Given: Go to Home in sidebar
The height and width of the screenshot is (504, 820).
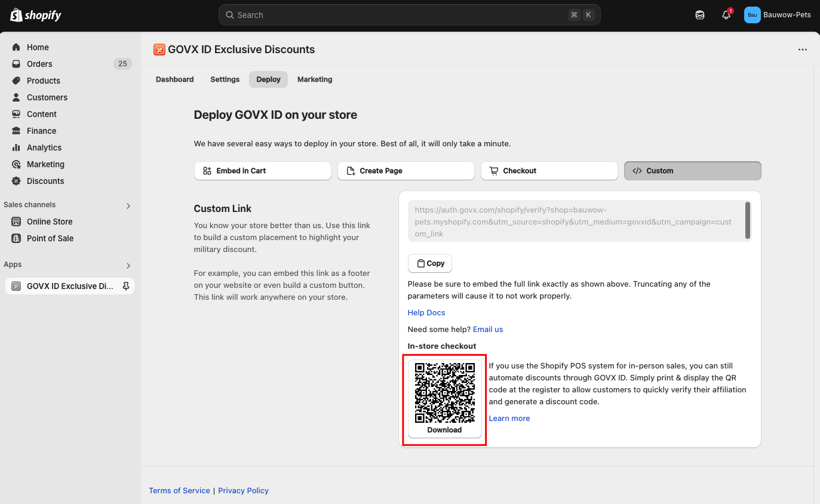Looking at the screenshot, I should click(38, 47).
